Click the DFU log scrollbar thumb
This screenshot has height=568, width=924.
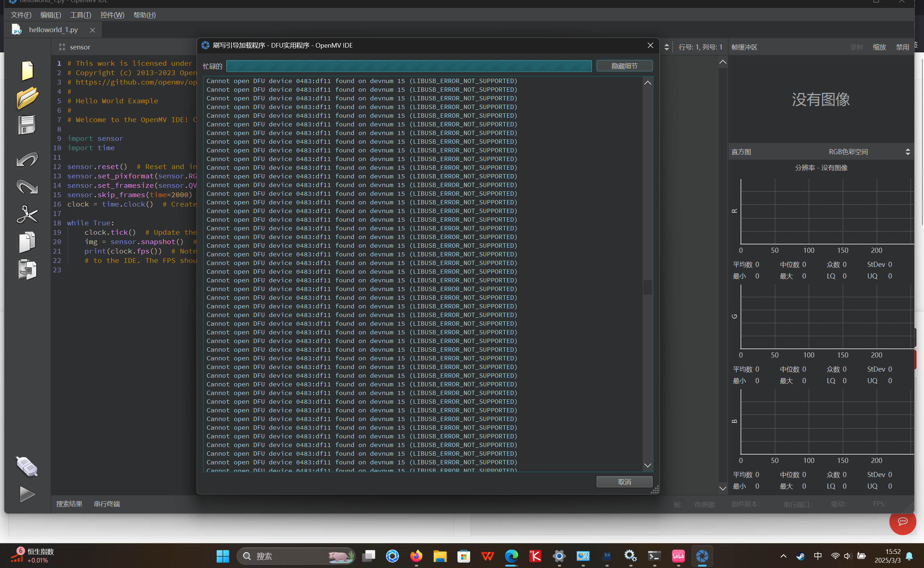tap(647, 287)
